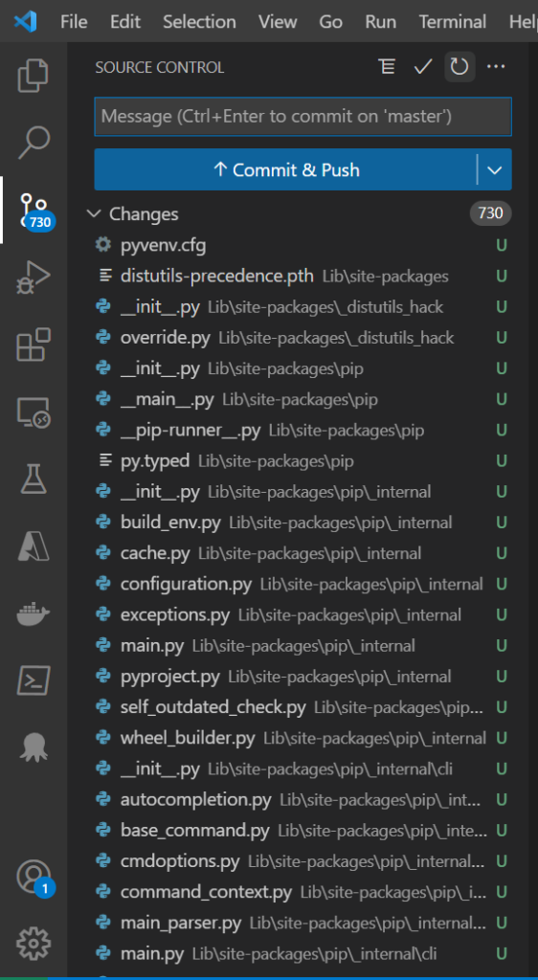538x980 pixels.
Task: Click the text file icon beside py.typed
Action: point(105,461)
